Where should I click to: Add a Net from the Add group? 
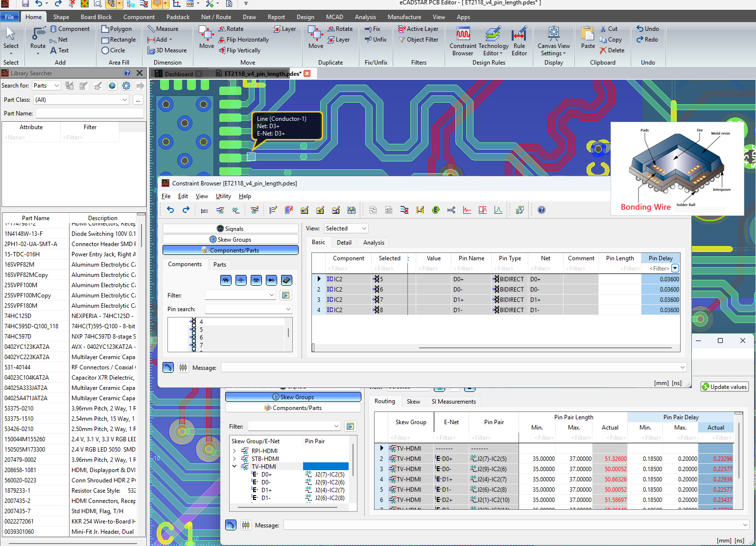point(59,40)
